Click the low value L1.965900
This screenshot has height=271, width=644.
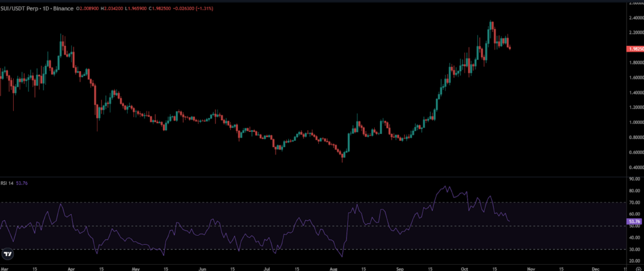tap(136, 8)
